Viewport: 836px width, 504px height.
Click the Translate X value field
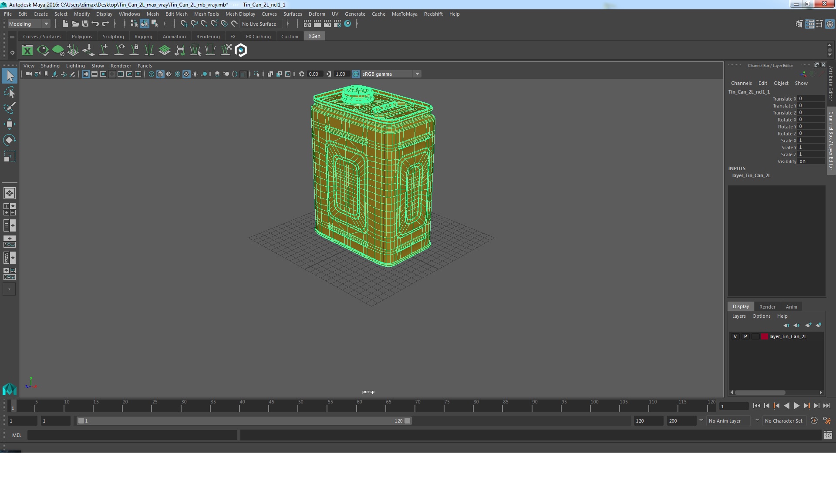pyautogui.click(x=812, y=99)
